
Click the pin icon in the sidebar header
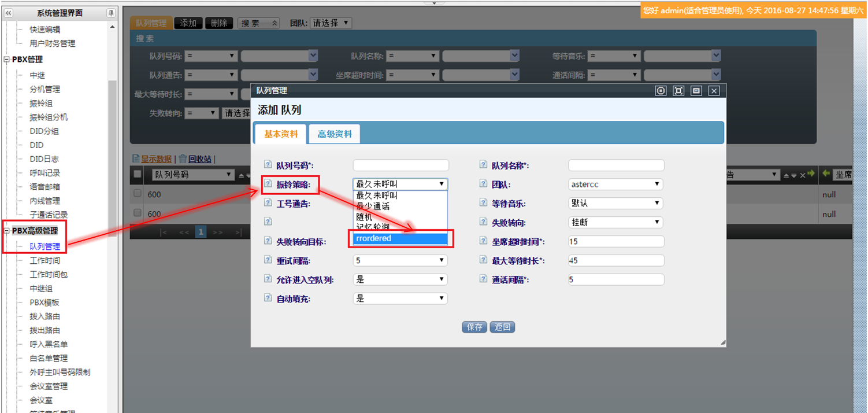111,13
